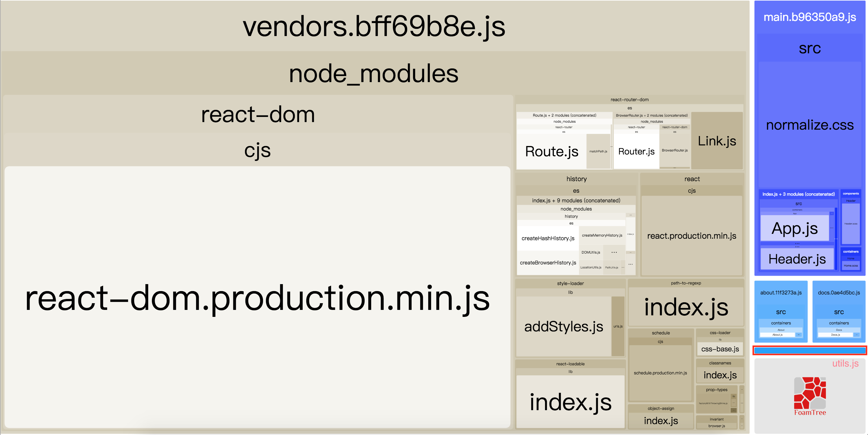
Task: Select the Link.js module block
Action: 717,141
